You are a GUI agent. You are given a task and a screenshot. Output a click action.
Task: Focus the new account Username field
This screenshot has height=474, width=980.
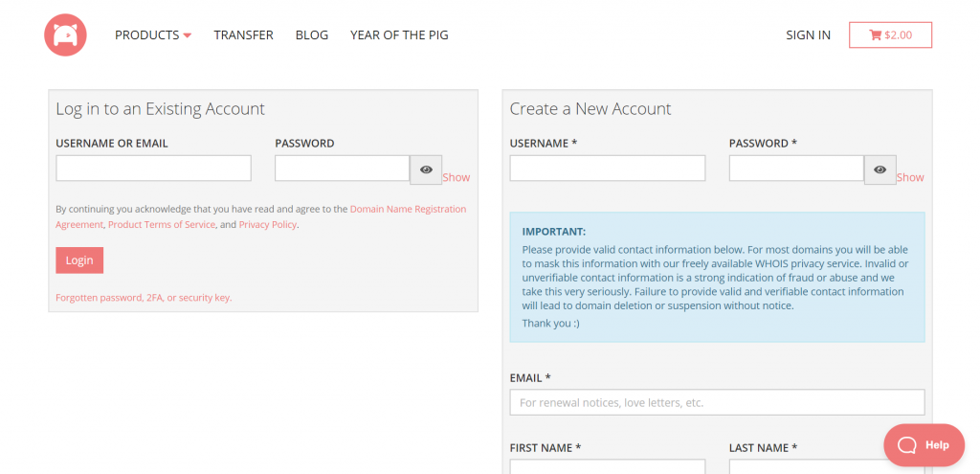[607, 169]
